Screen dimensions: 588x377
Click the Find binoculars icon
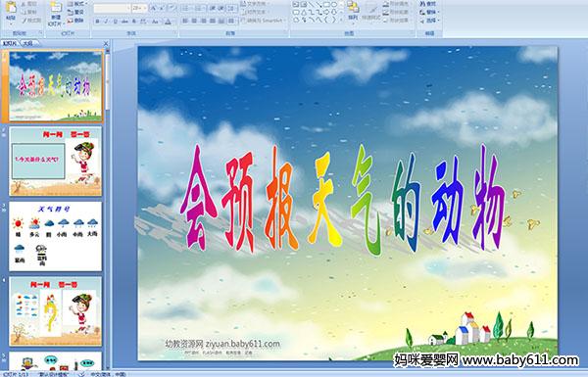422,4
